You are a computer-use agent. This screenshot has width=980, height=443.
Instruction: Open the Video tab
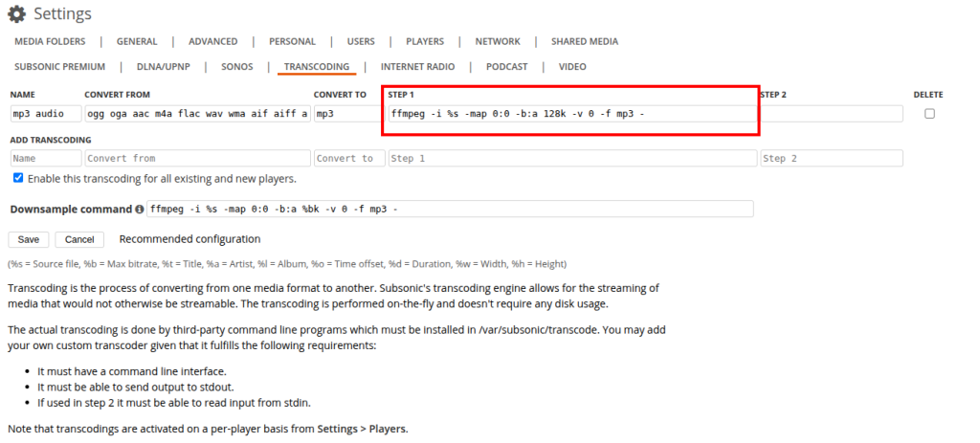point(572,66)
